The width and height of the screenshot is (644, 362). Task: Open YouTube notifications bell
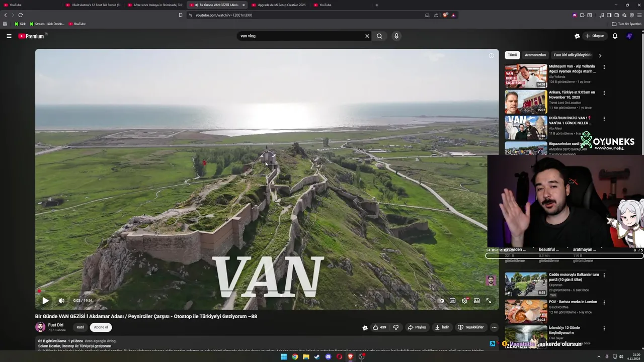(615, 36)
